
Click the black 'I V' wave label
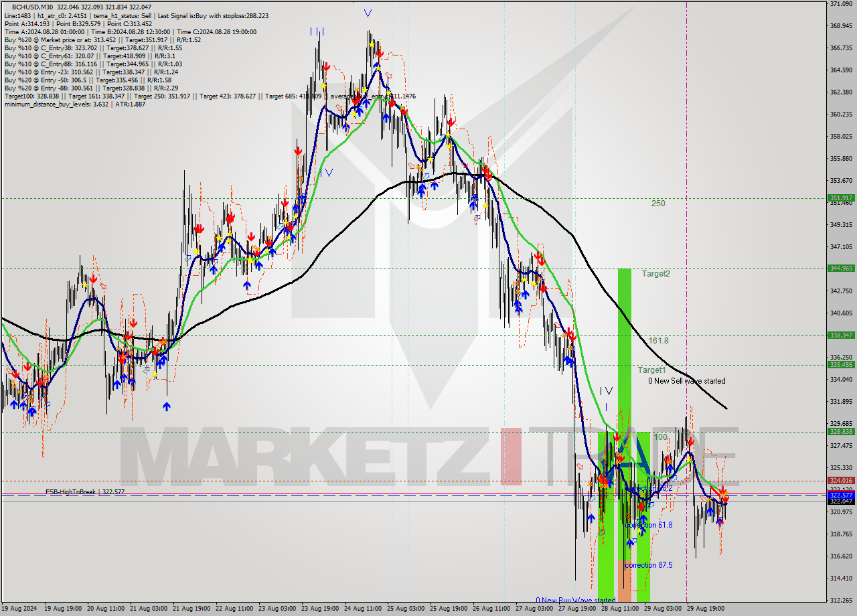pyautogui.click(x=606, y=390)
